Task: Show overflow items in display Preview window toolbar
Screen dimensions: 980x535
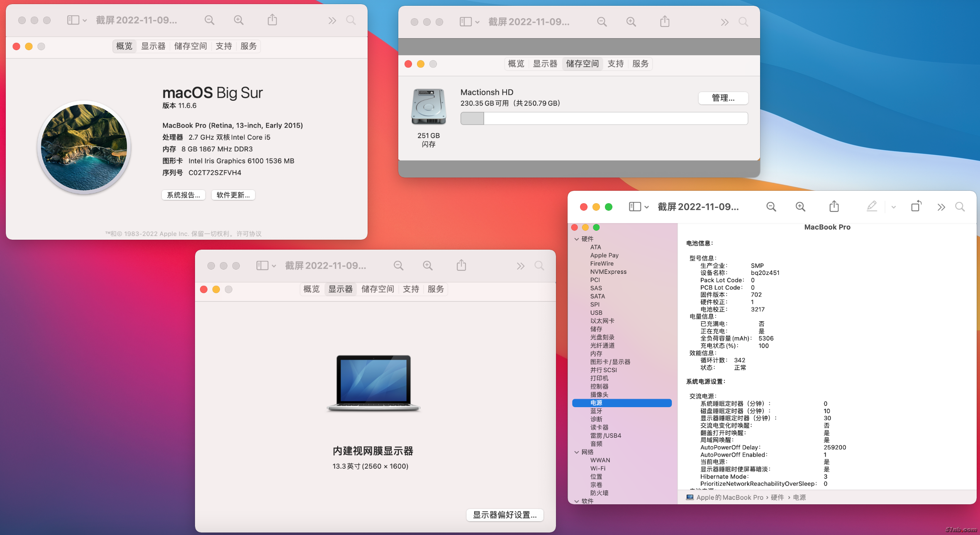Action: pyautogui.click(x=520, y=266)
